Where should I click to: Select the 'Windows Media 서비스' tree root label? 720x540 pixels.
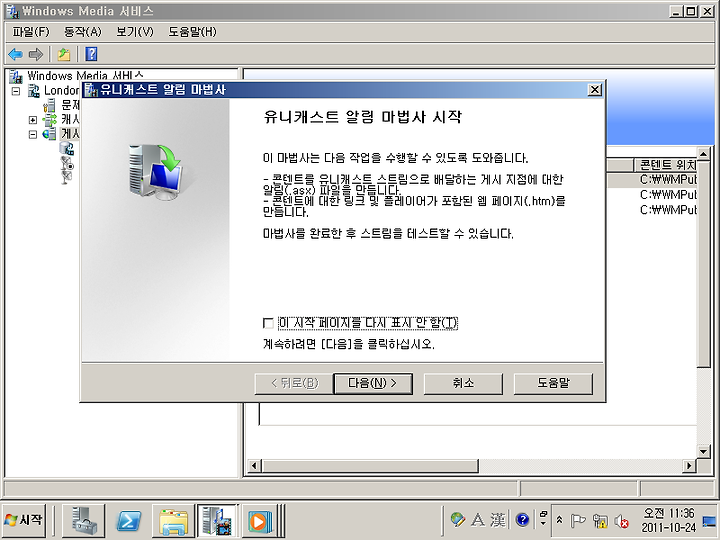pos(85,76)
